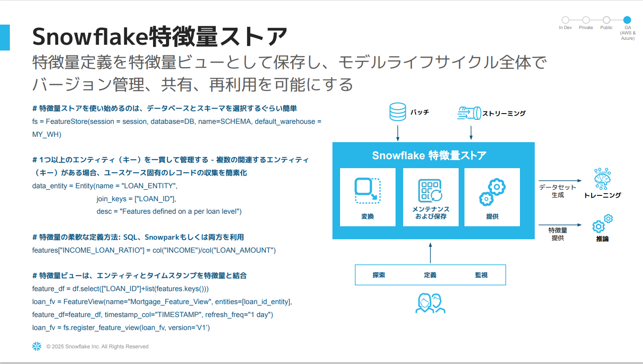Click the Private label text
Screen dimensions: 643x364
coord(586,28)
